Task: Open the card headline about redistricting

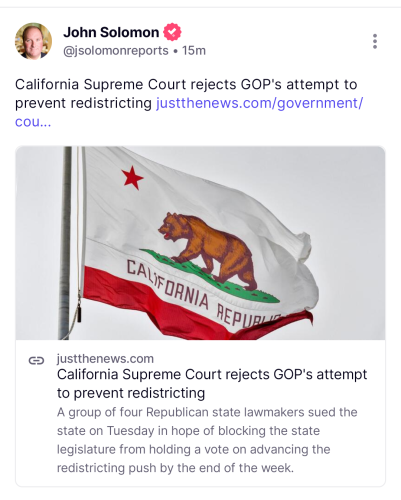Action: point(212,384)
